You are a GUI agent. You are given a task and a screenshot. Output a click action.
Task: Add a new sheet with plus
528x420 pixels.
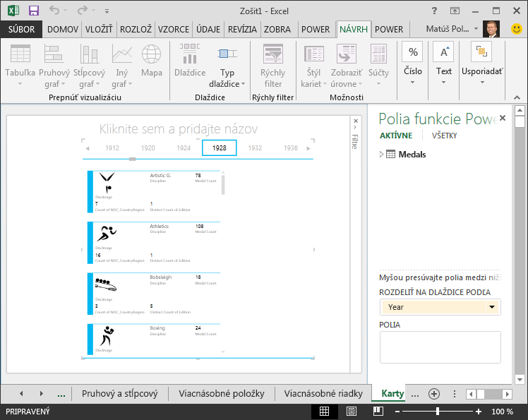(434, 394)
